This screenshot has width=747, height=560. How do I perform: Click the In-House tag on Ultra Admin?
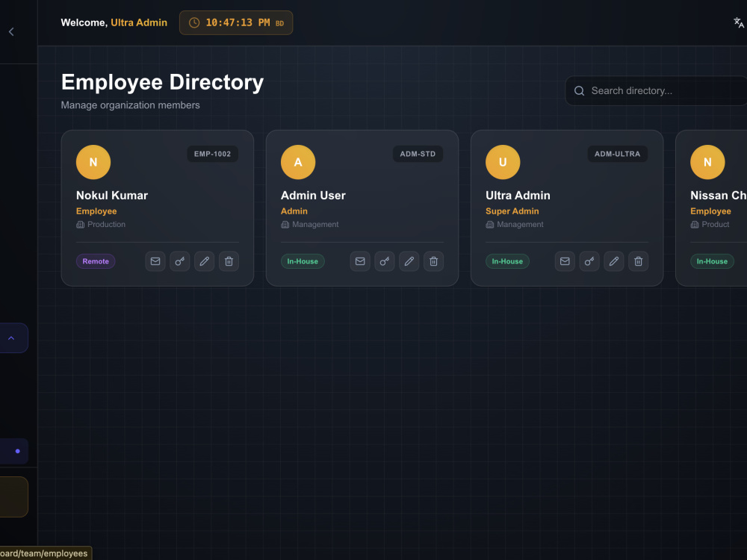(x=507, y=261)
